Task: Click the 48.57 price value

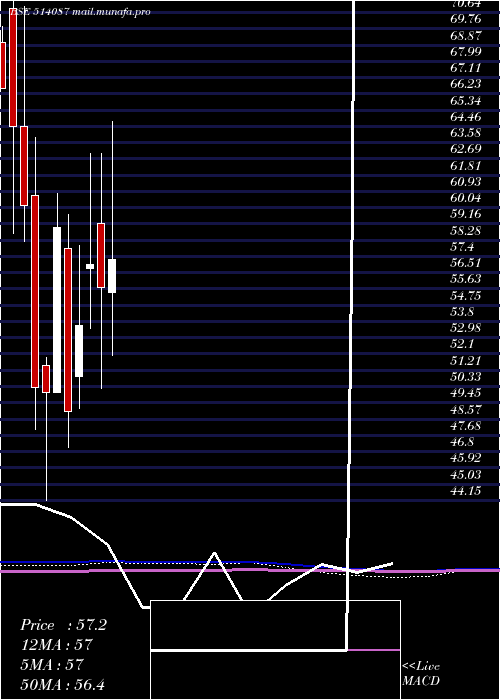Action: pos(466,409)
